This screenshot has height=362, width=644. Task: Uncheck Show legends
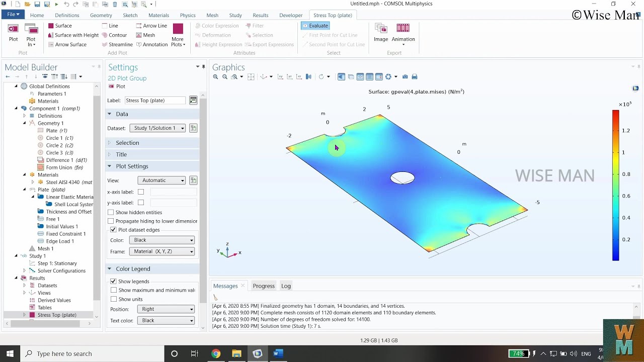pyautogui.click(x=113, y=282)
